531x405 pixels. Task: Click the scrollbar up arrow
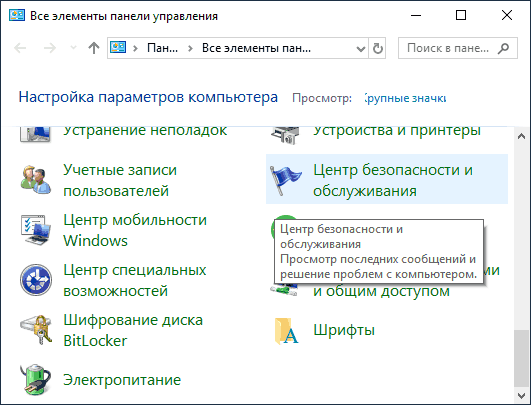pos(522,136)
